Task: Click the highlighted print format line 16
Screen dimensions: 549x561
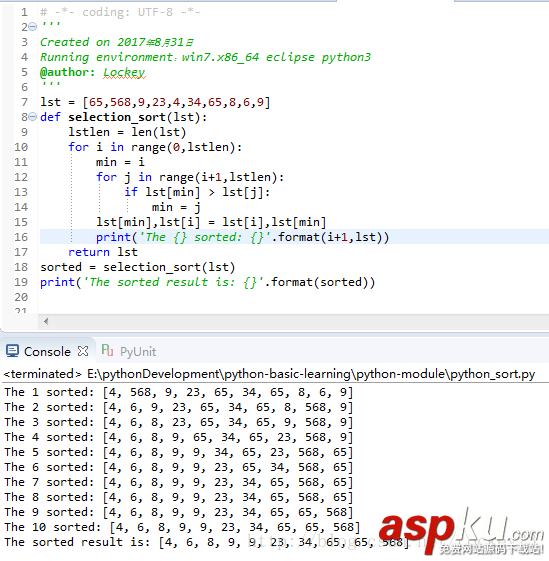Action: click(242, 237)
